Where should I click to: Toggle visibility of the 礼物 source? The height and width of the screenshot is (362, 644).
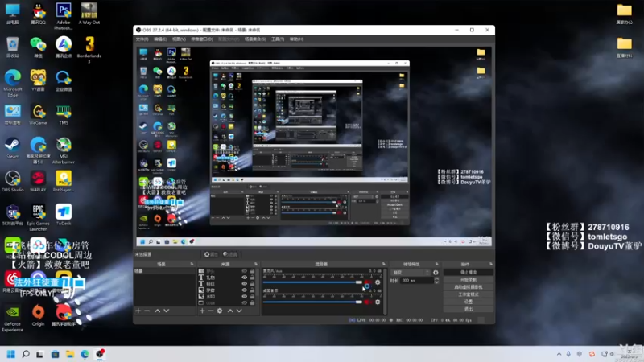coord(245,278)
